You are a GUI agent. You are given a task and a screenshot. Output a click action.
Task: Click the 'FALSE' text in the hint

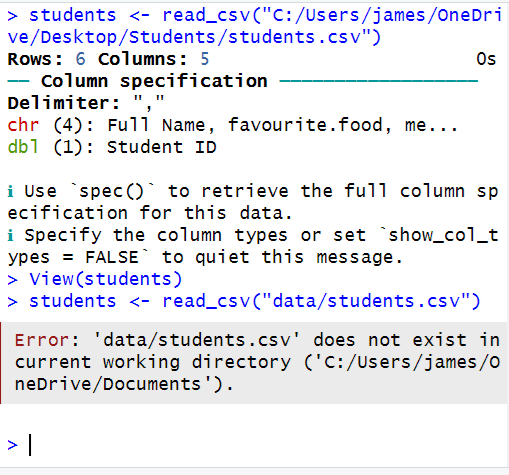112,257
